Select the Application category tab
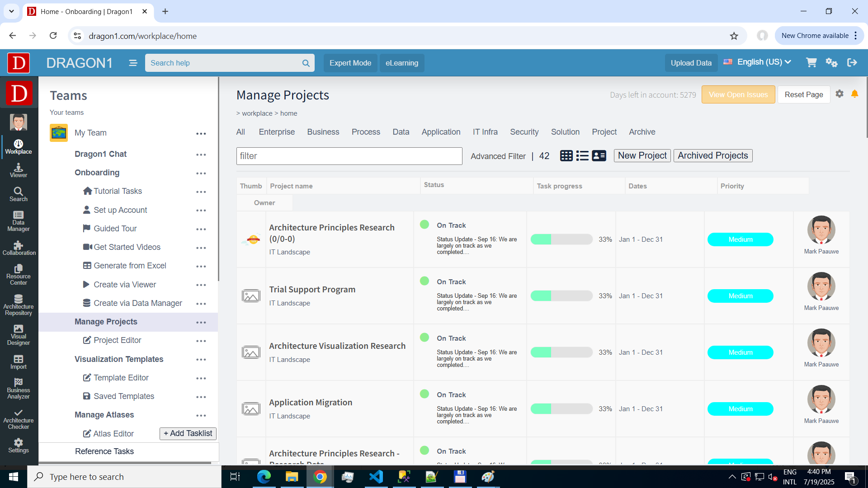This screenshot has width=868, height=488. tap(441, 132)
